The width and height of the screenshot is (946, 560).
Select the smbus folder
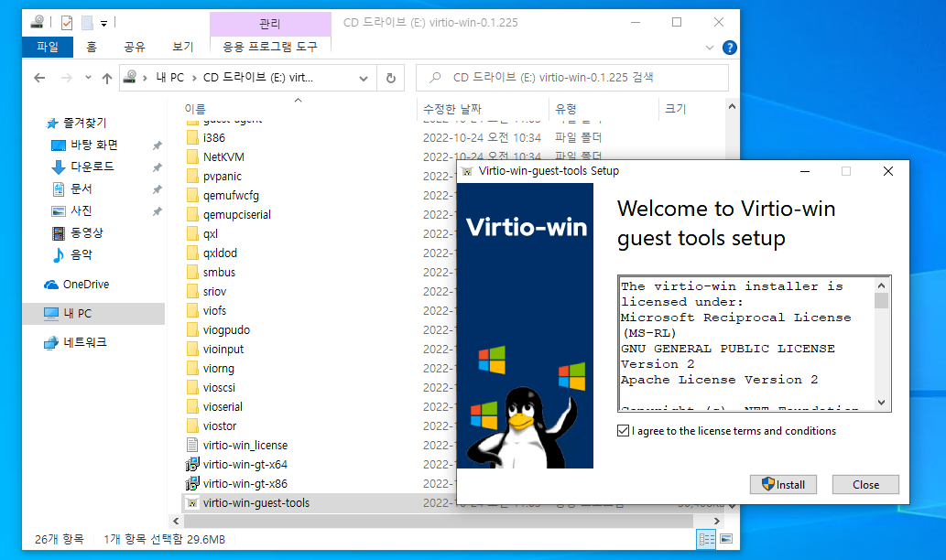[219, 273]
